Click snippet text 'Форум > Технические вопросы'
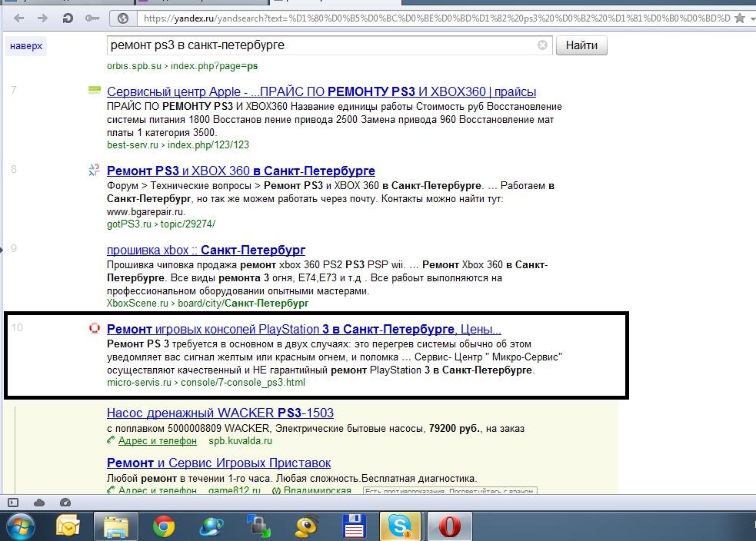Image resolution: width=756 pixels, height=541 pixels. point(179,185)
